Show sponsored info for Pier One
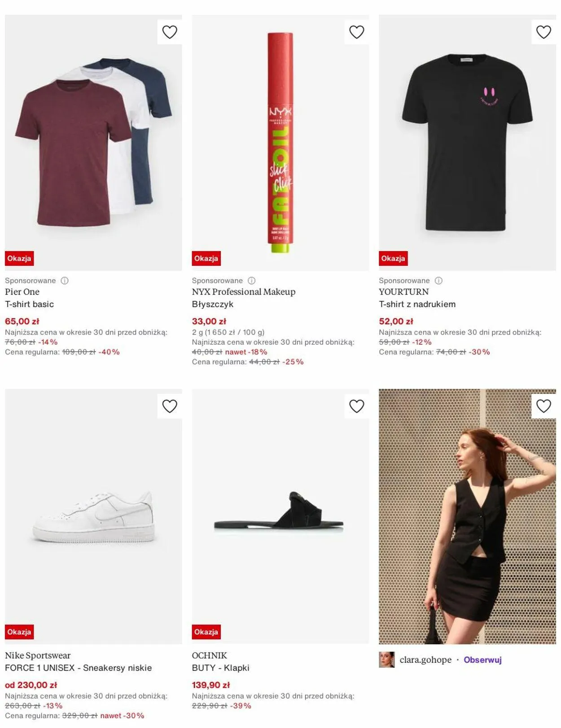 click(65, 281)
